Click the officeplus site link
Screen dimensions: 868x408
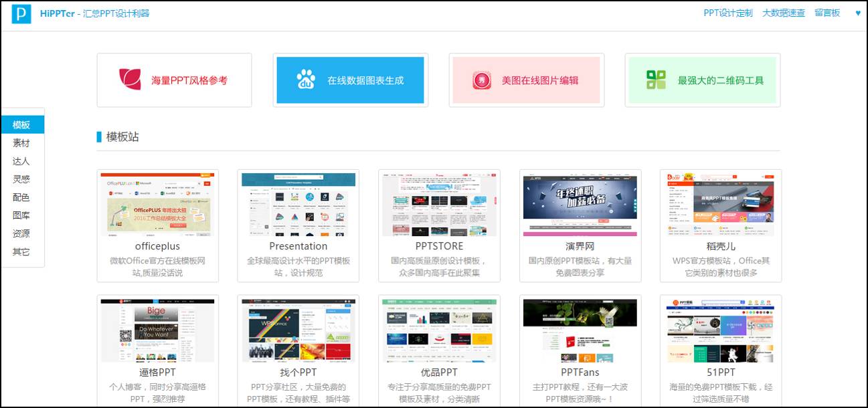click(157, 246)
